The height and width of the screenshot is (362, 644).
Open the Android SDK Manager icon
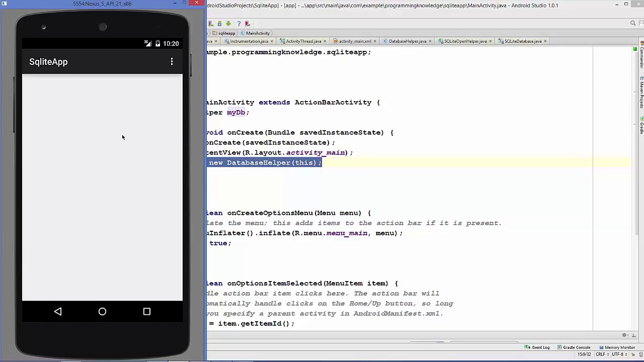point(219,24)
